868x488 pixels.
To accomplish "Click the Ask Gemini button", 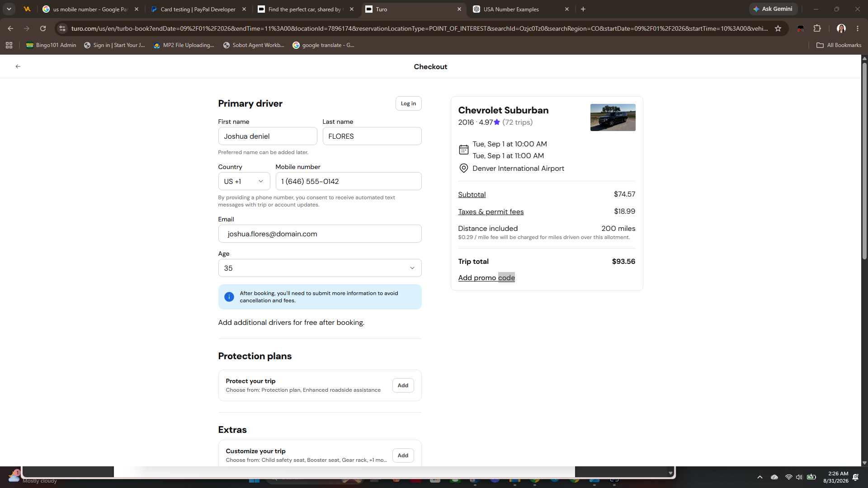I will (773, 9).
